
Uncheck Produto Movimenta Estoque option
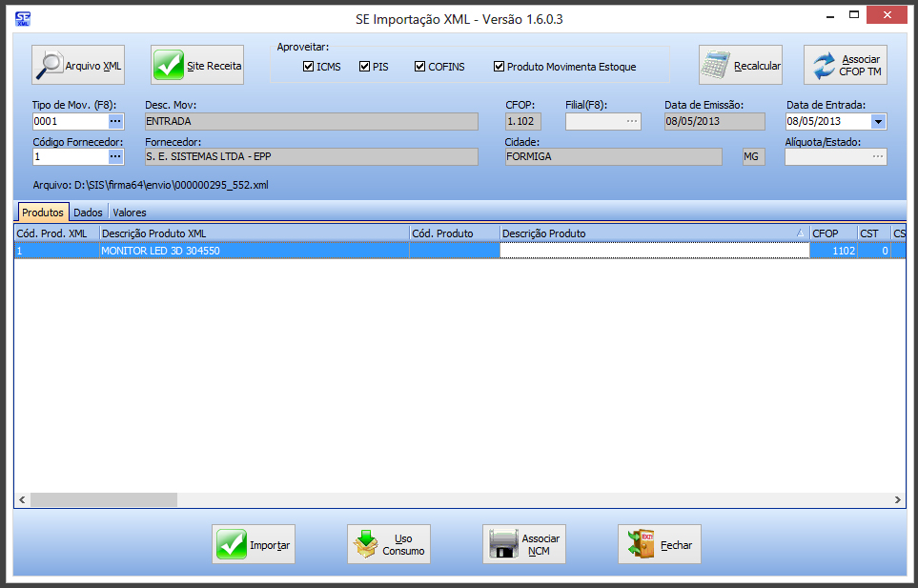click(499, 67)
